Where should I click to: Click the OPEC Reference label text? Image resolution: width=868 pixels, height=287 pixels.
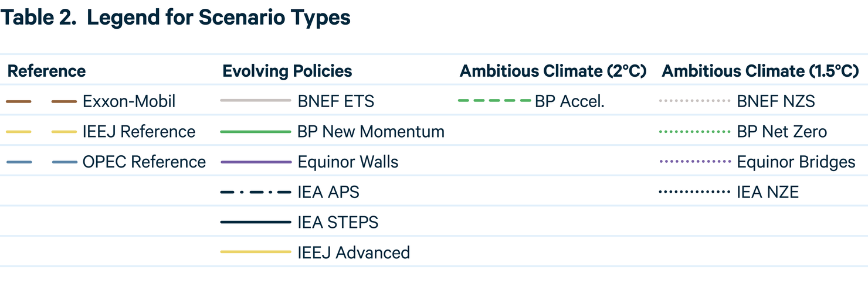pyautogui.click(x=144, y=162)
